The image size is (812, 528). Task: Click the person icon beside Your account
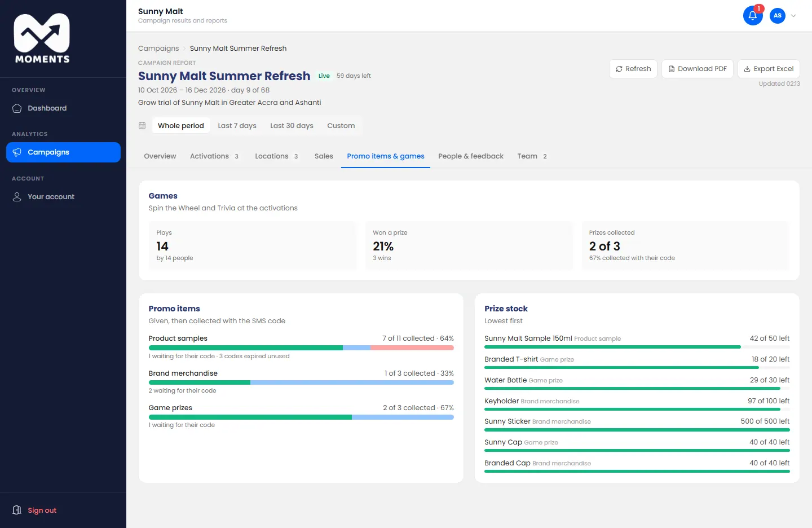(17, 197)
